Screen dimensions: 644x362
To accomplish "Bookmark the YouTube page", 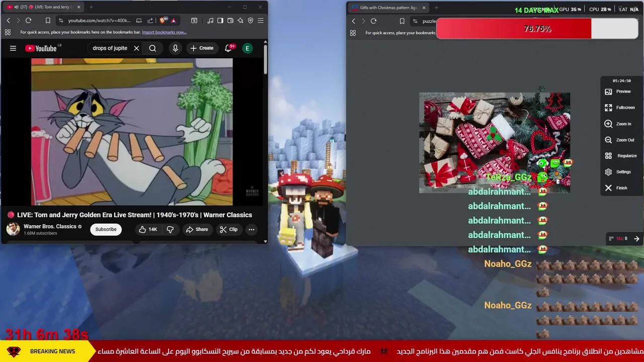I will tap(48, 21).
